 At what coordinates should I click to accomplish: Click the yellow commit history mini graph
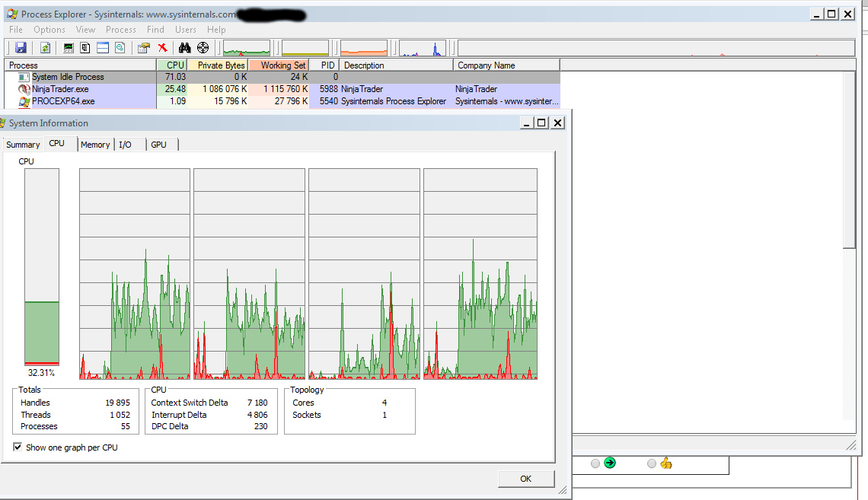click(305, 48)
